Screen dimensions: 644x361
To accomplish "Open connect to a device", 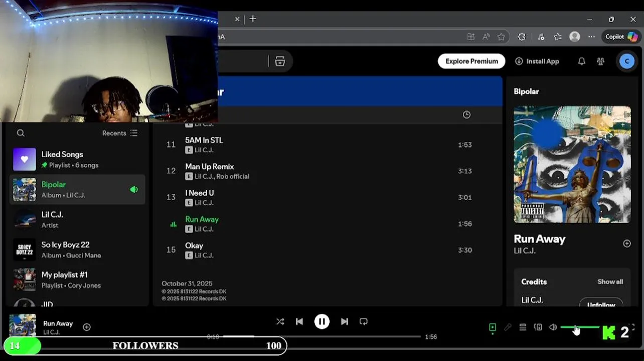I will click(x=538, y=327).
